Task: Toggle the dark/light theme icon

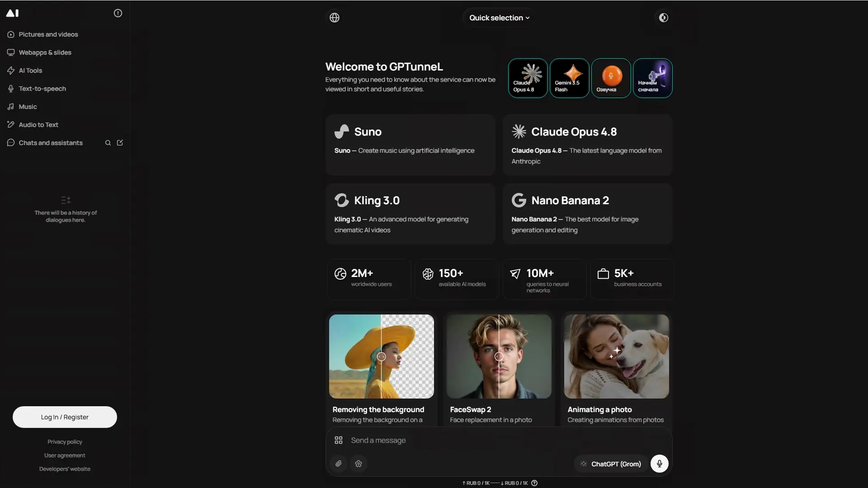Action: point(663,18)
